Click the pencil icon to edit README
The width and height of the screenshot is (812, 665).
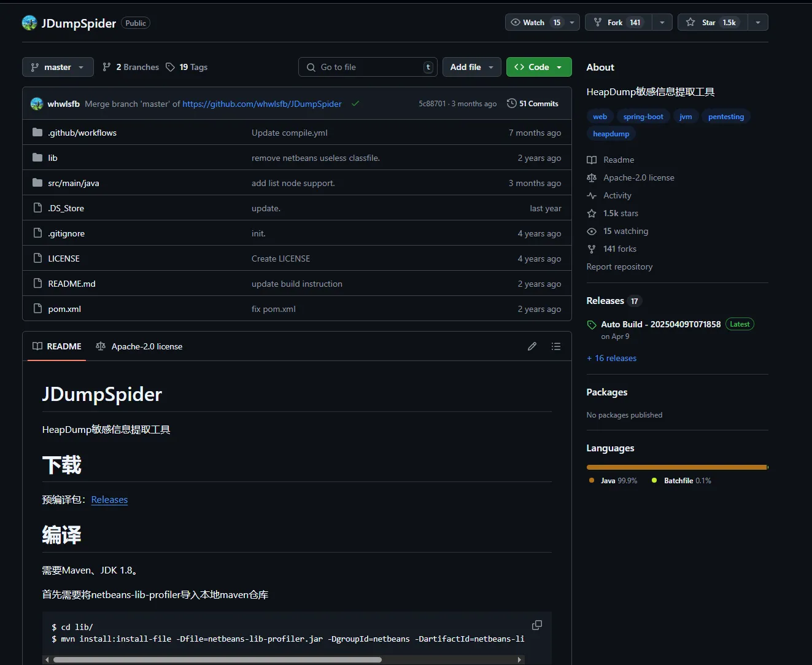(x=532, y=346)
